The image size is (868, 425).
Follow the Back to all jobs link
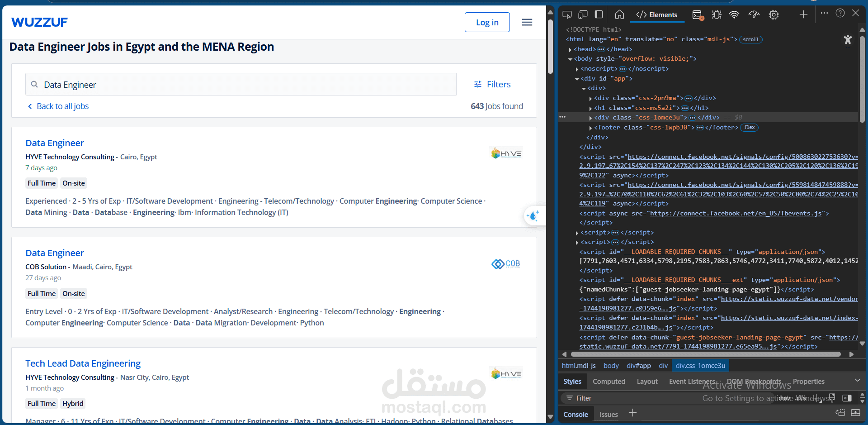[x=62, y=106]
